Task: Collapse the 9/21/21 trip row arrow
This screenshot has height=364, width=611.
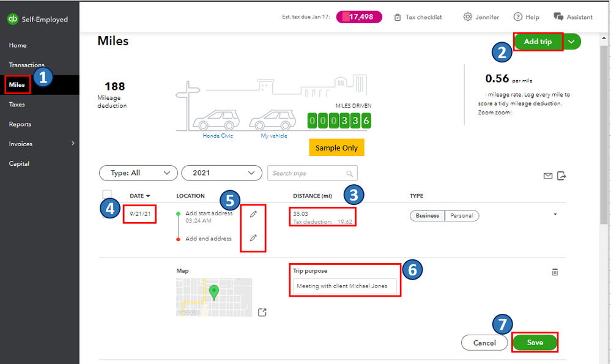Action: click(x=555, y=214)
